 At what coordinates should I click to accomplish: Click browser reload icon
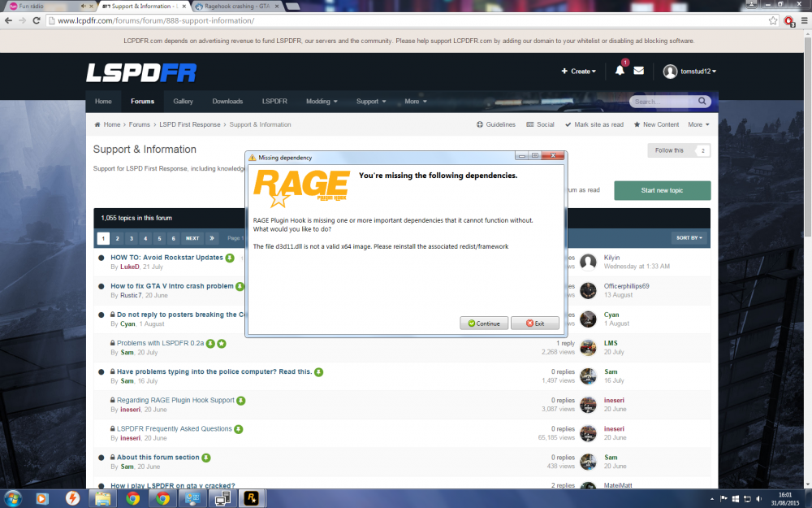36,20
